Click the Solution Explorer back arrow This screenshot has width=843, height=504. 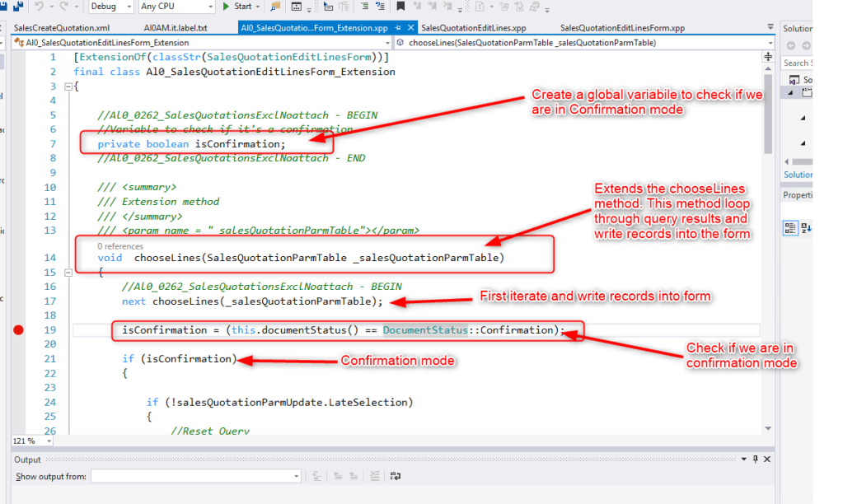point(791,46)
